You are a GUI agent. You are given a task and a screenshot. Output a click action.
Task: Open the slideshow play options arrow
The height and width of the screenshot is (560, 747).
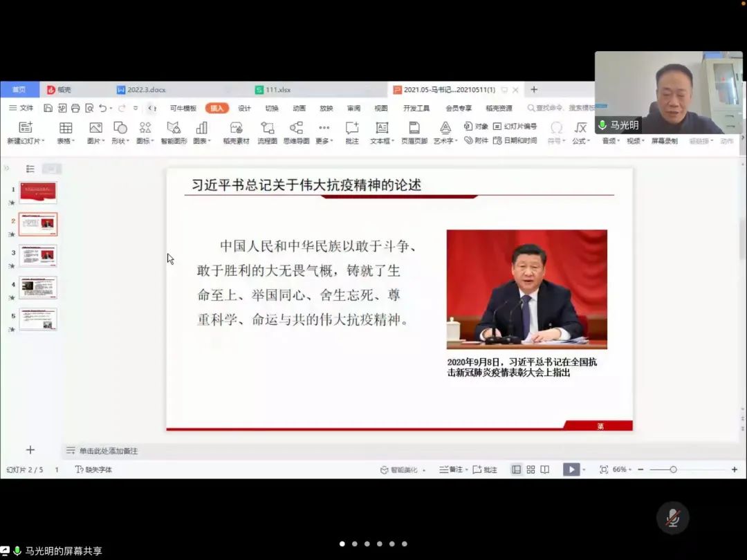pos(584,470)
